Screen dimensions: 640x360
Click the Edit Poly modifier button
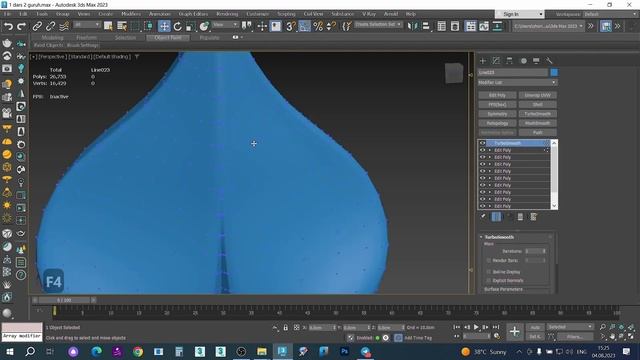(x=497, y=95)
